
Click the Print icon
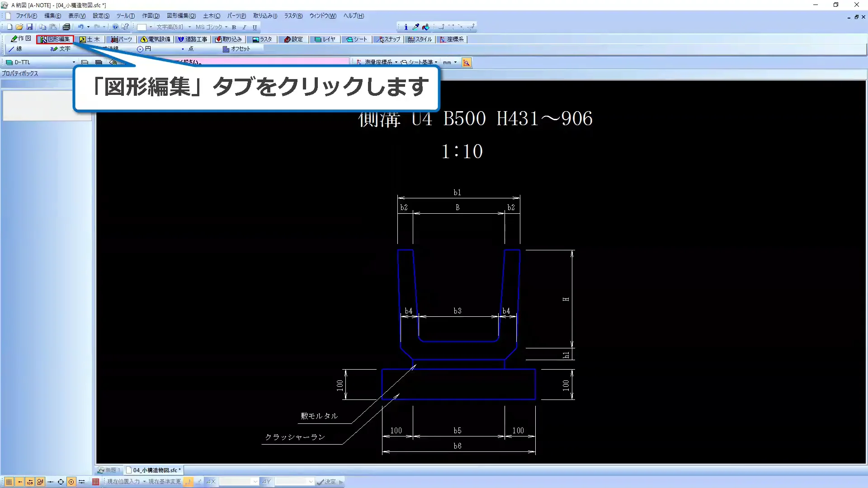(66, 27)
